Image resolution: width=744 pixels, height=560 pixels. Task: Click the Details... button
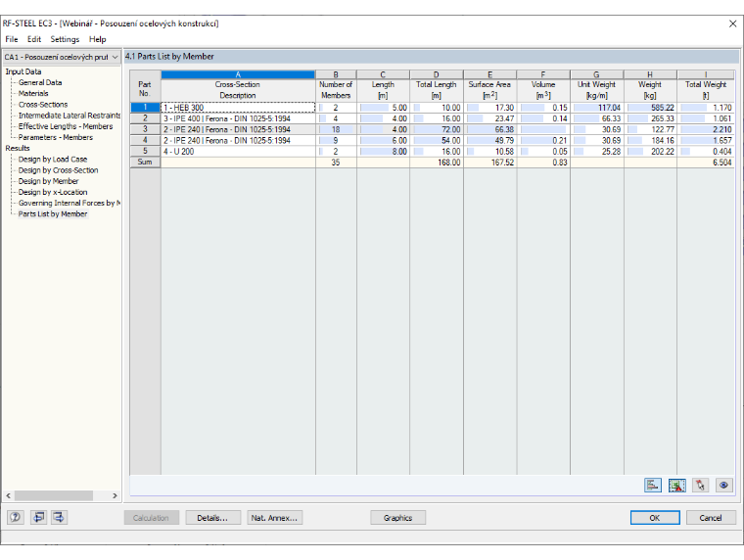click(212, 518)
